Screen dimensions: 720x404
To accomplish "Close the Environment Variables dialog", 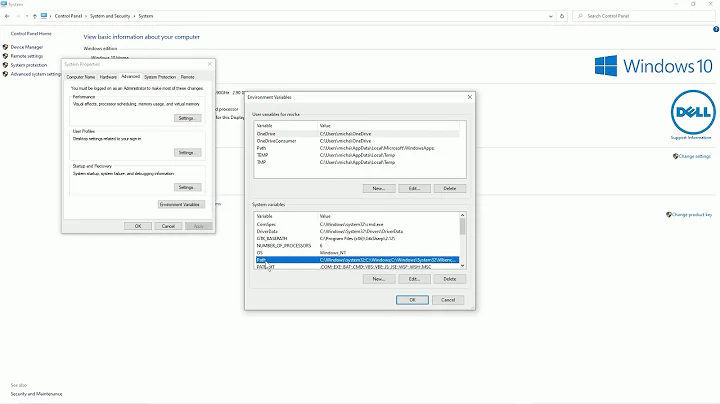I will [x=469, y=97].
